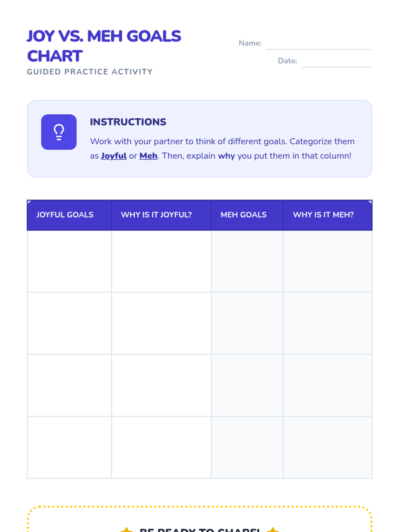This screenshot has height=532, width=399.
Task: Click the star right of Be Ready to Share
Action: [x=273, y=529]
